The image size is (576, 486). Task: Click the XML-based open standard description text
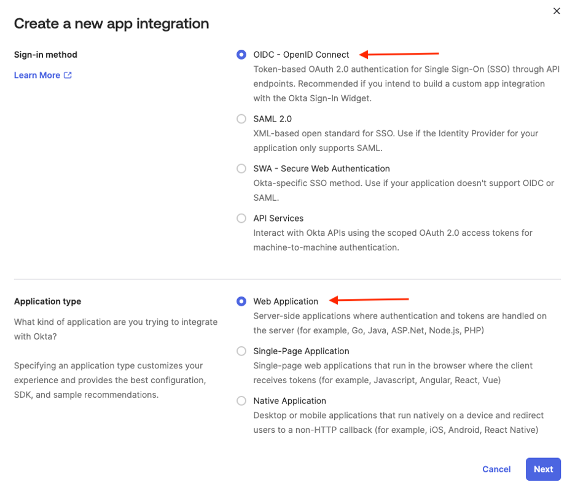click(x=396, y=141)
